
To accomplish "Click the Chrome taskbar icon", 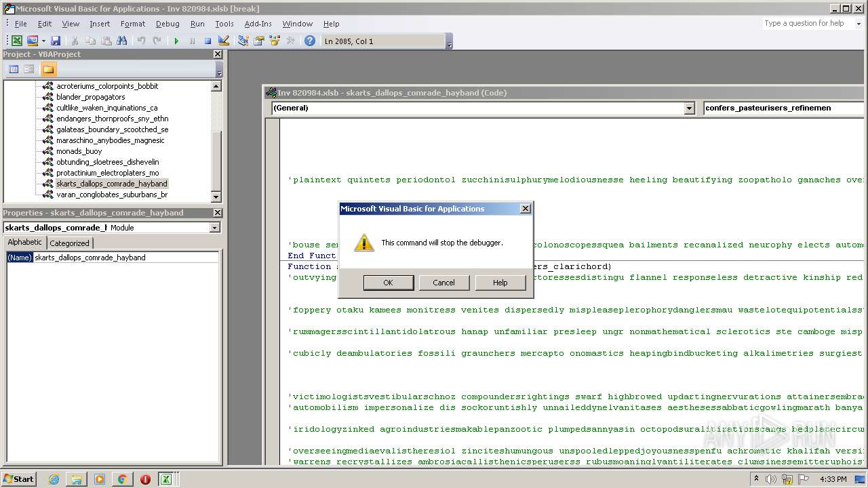I will coord(122,479).
